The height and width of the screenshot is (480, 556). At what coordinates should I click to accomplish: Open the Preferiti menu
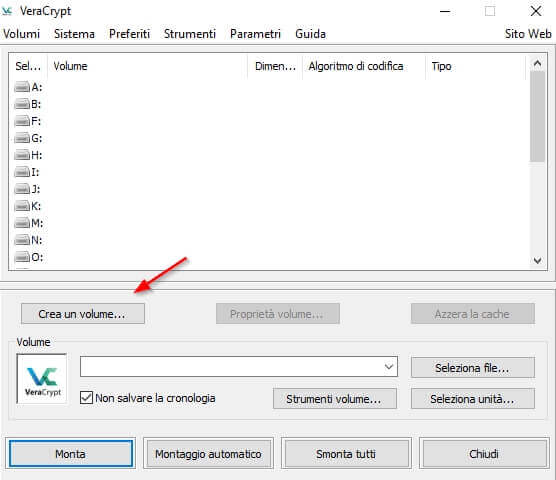pyautogui.click(x=129, y=34)
